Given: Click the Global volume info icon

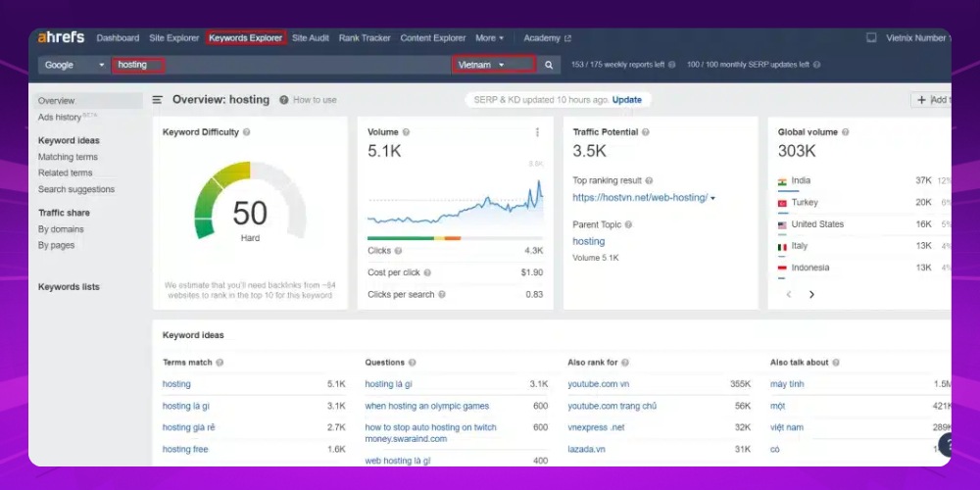Looking at the screenshot, I should click(x=845, y=132).
